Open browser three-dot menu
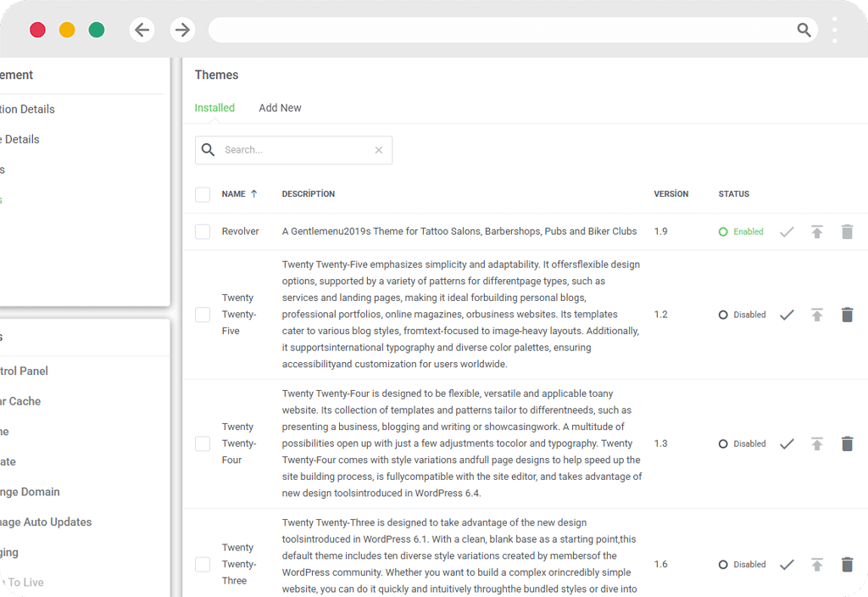The width and height of the screenshot is (868, 597). (834, 30)
